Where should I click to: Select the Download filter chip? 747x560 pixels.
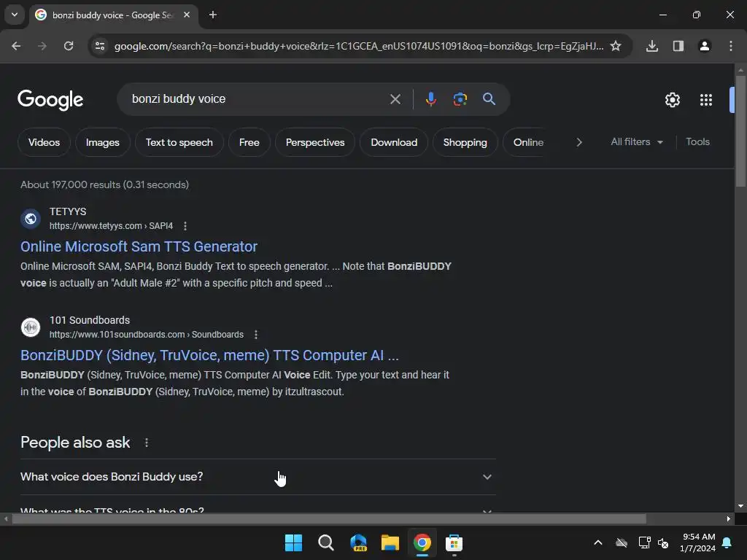coord(394,142)
